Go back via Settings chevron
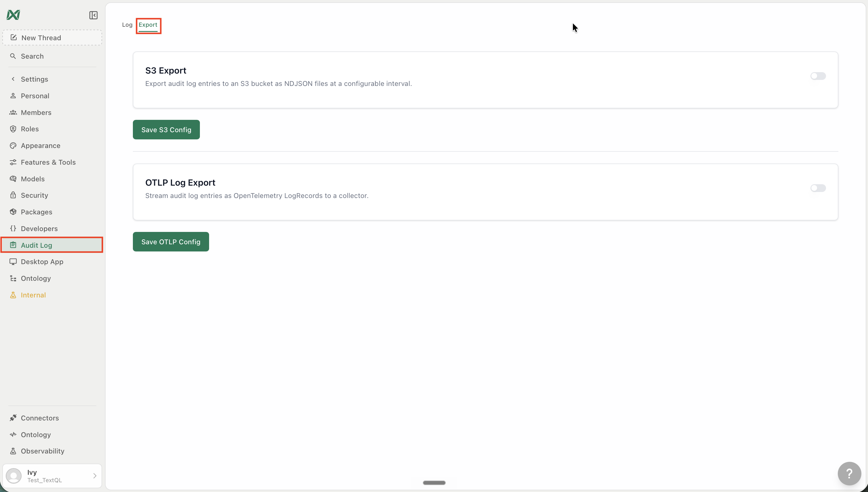Image resolution: width=868 pixels, height=492 pixels. click(x=13, y=79)
